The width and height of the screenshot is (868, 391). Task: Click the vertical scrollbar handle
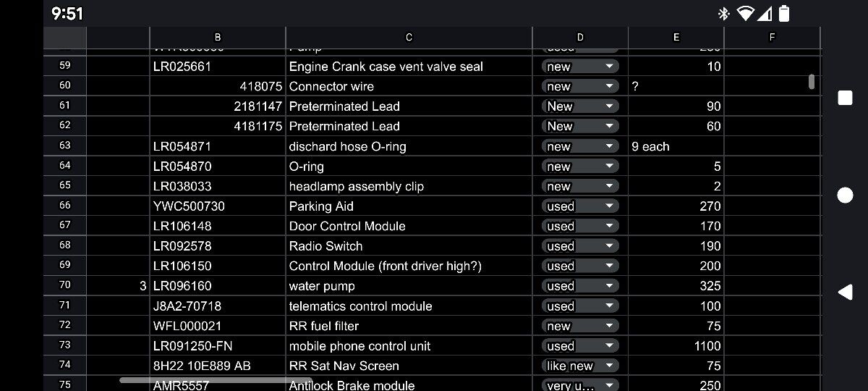812,81
